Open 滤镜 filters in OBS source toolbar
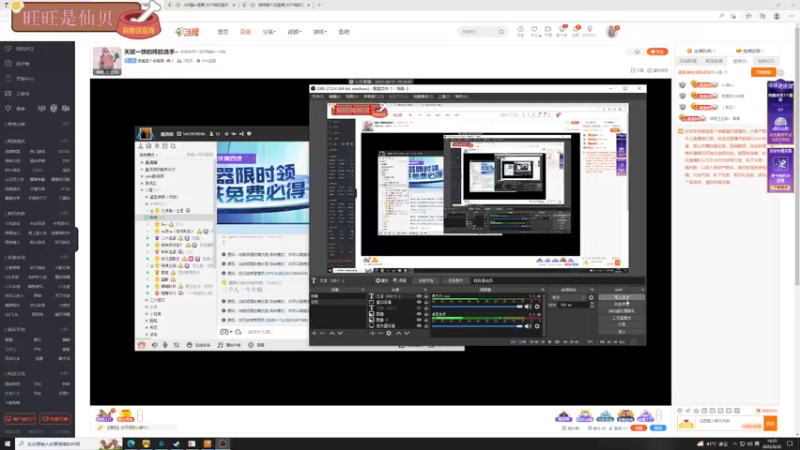 click(x=400, y=281)
